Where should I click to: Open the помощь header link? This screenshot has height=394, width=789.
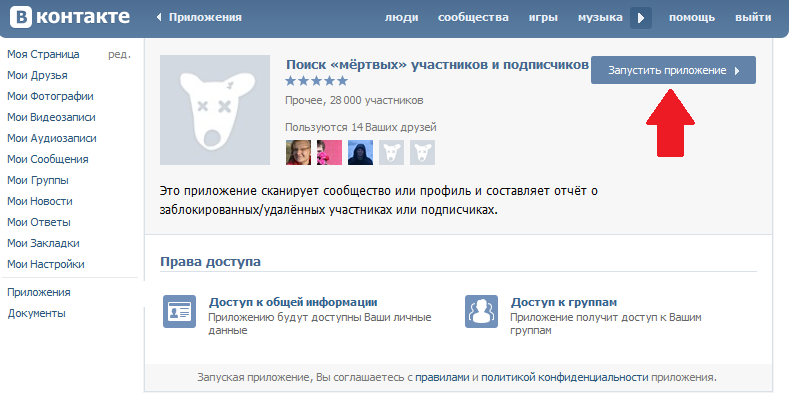(691, 18)
